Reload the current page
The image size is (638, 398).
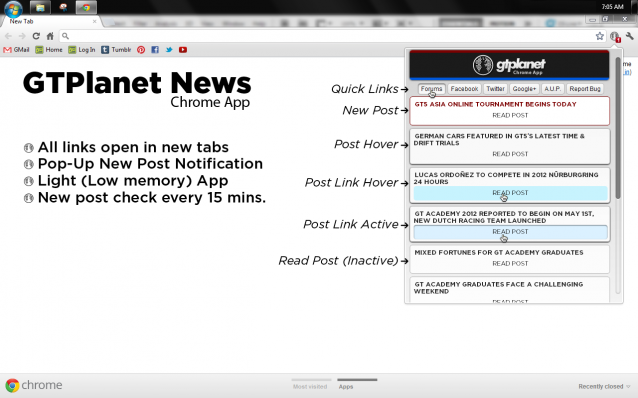coord(36,36)
